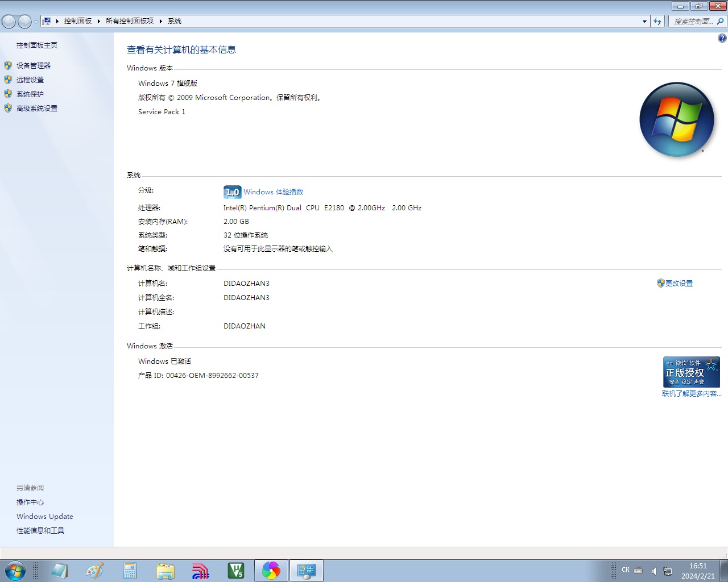Viewport: 728px width, 582px height.
Task: Expand arrow before Control Panel breadcrumb
Action: pos(57,21)
